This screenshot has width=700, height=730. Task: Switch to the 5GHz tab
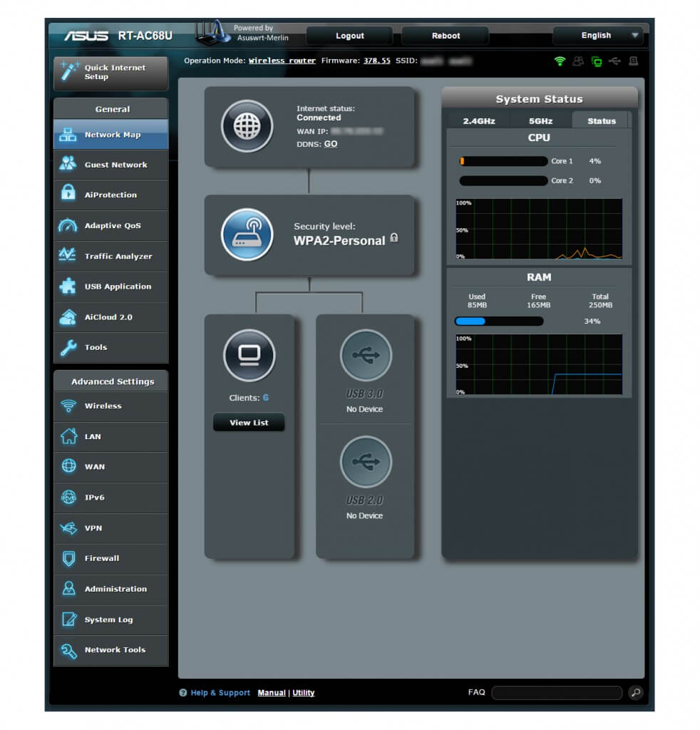(x=541, y=121)
